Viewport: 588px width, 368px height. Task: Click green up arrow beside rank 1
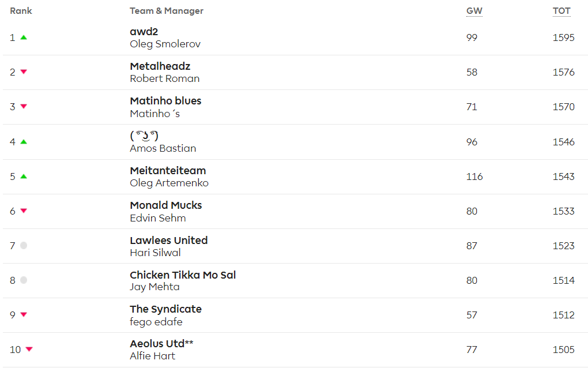point(24,37)
